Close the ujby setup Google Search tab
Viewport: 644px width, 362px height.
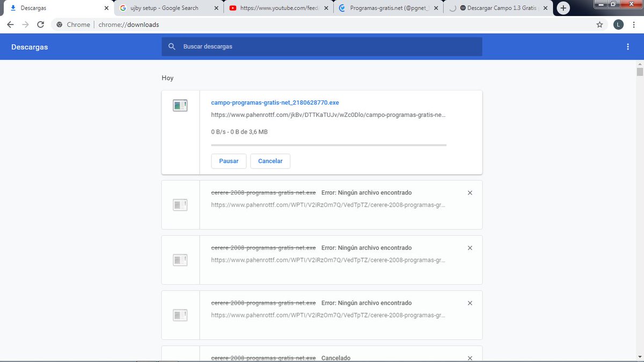[x=217, y=8]
